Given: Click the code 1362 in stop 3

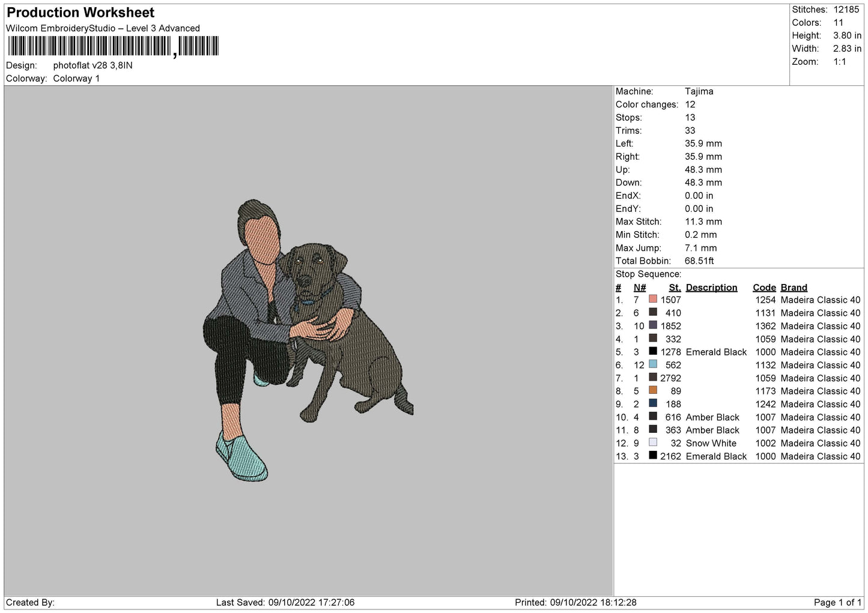Looking at the screenshot, I should point(765,326).
